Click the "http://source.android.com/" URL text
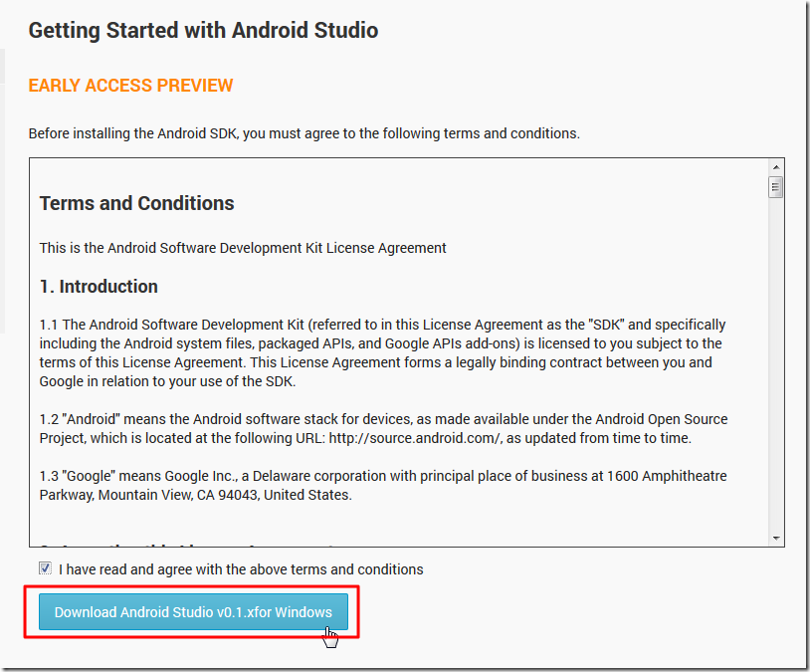The image size is (810, 672). [x=415, y=438]
